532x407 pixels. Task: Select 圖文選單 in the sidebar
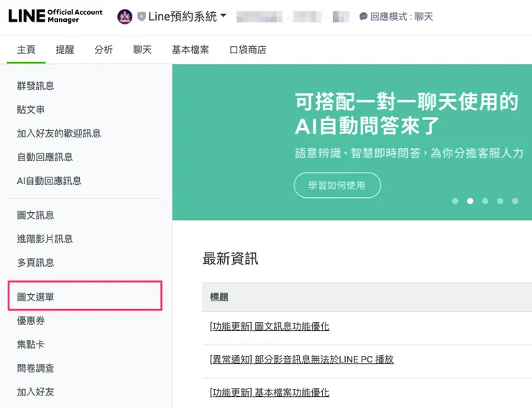[85, 296]
